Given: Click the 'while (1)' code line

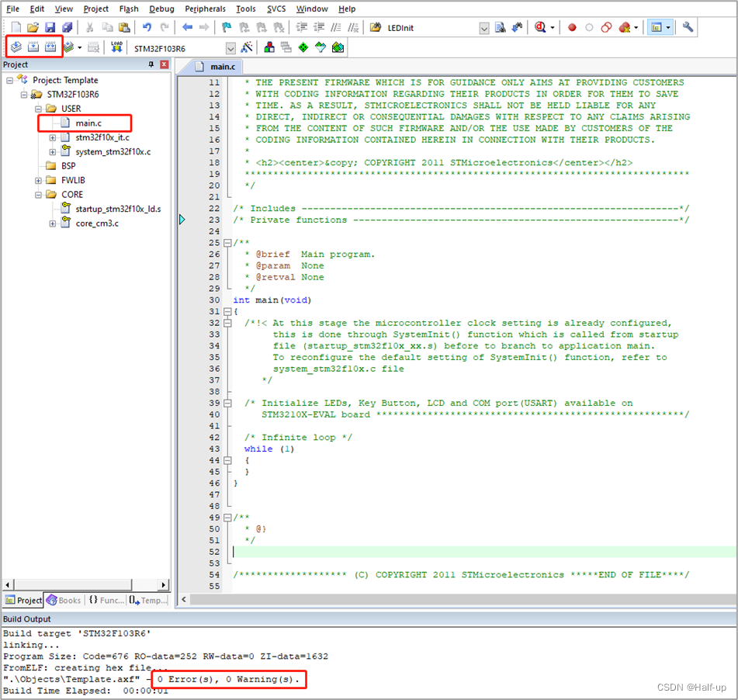Looking at the screenshot, I should [x=269, y=449].
